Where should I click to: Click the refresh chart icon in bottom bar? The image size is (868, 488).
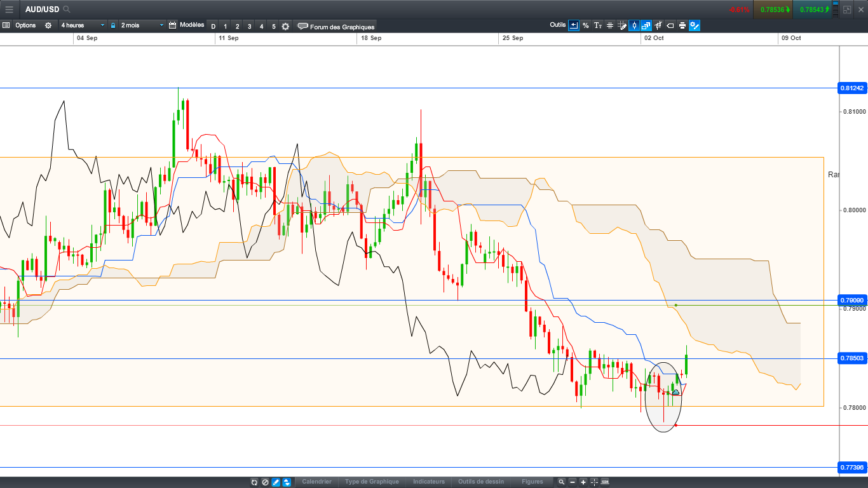254,482
